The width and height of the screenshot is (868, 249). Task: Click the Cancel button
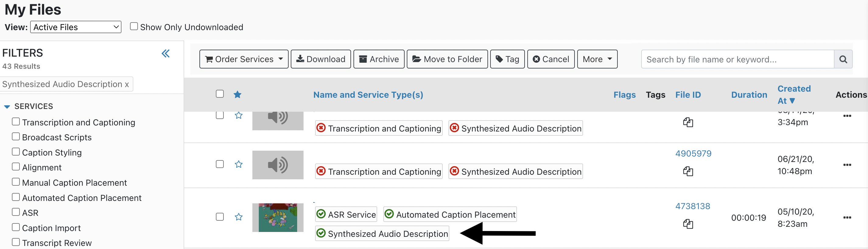[550, 59]
